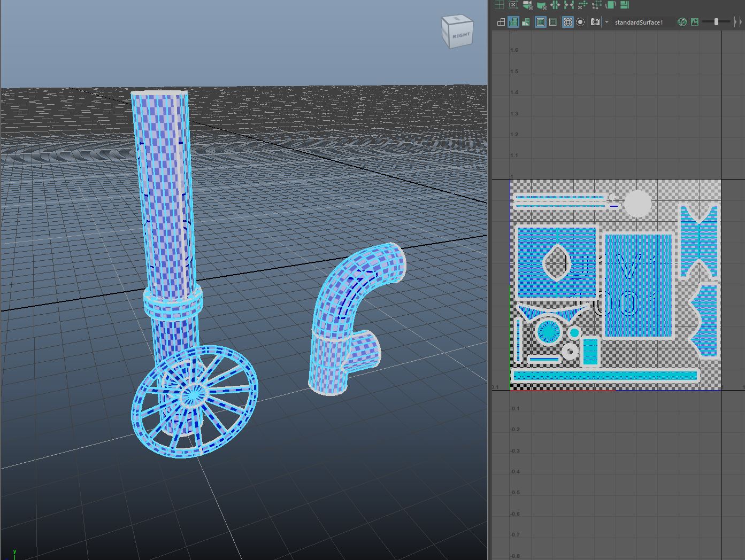The image size is (745, 560).
Task: Toggle texture borders display button
Action: click(540, 22)
